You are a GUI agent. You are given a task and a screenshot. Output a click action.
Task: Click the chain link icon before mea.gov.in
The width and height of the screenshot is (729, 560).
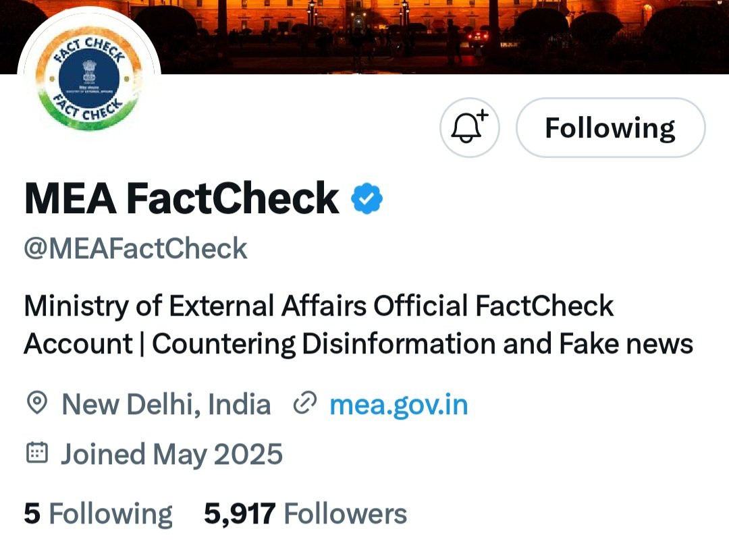point(305,404)
